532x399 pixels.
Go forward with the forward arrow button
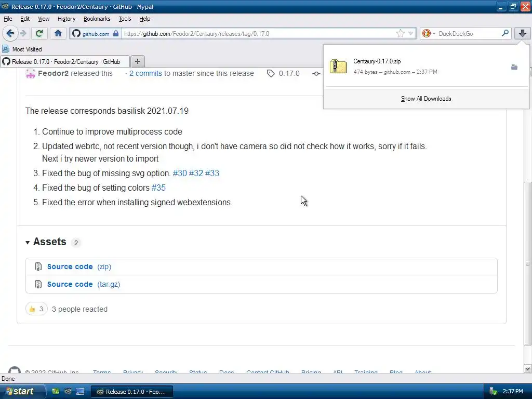(23, 33)
